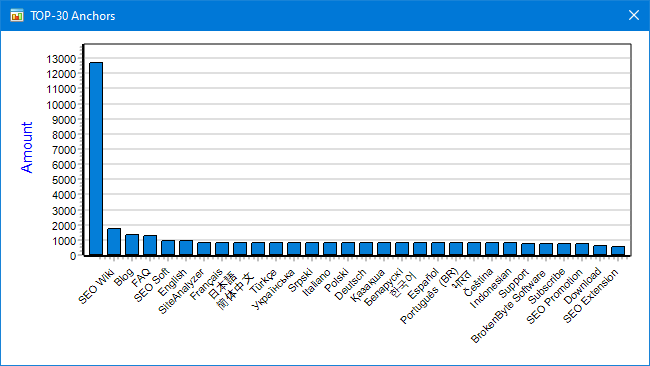Click the 'Subscribe' axis label

547,286
